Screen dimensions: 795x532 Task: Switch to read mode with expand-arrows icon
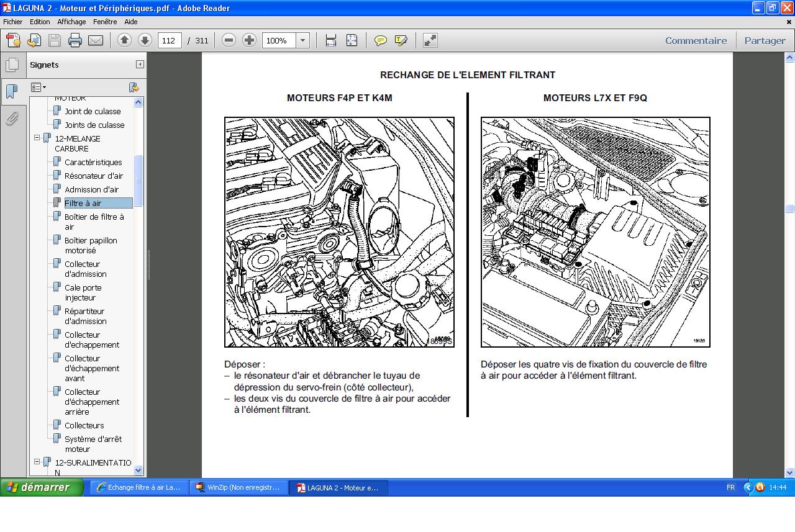(x=430, y=40)
